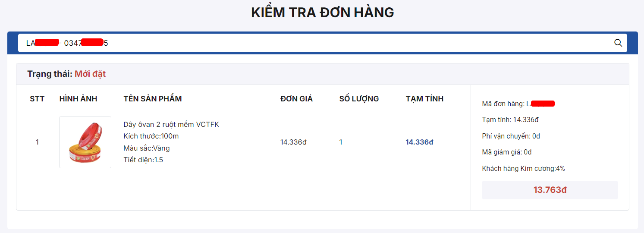Focus the order lookup search field
Image resolution: width=644 pixels, height=233 pixels.
pos(322,43)
